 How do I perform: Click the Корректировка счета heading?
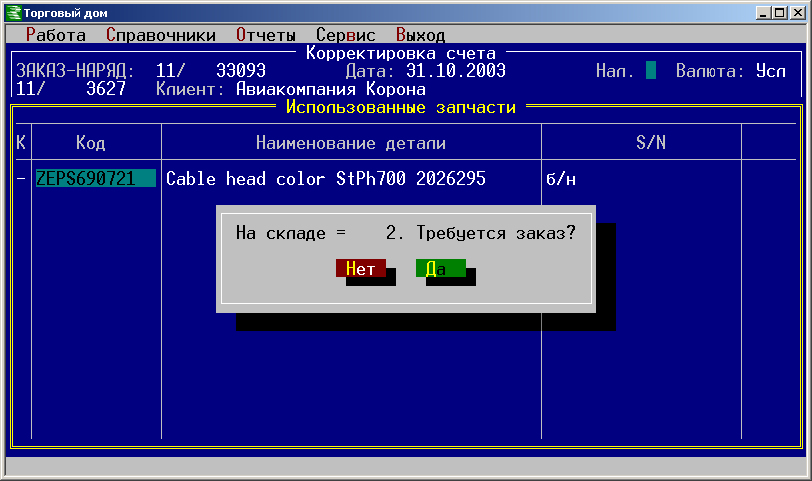point(401,53)
